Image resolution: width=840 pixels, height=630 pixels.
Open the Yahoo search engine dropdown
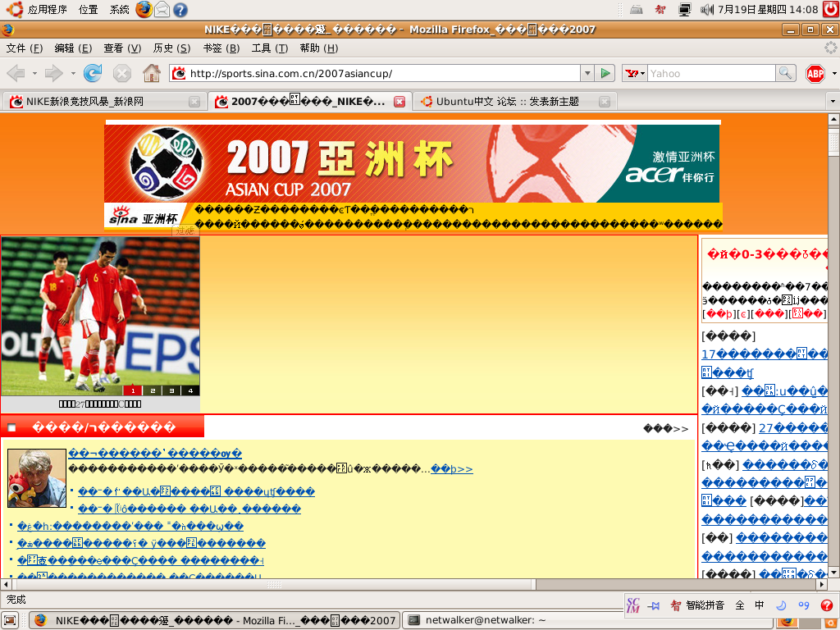tap(636, 73)
